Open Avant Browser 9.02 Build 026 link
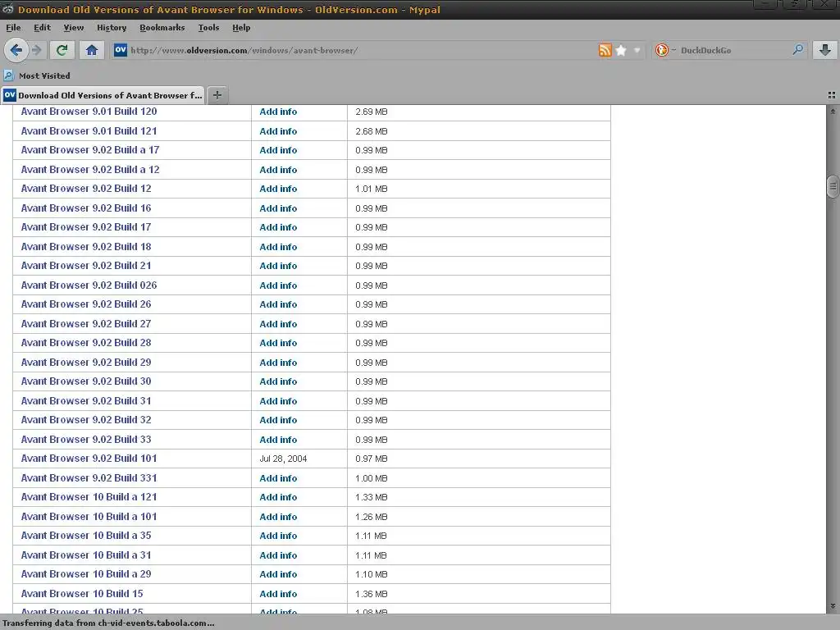Viewport: 840px width, 630px height. (x=89, y=285)
